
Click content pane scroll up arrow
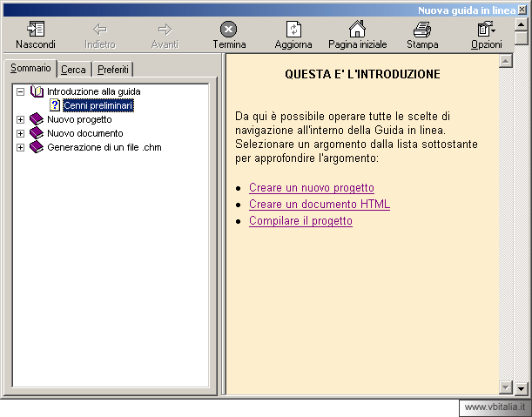coord(506,61)
